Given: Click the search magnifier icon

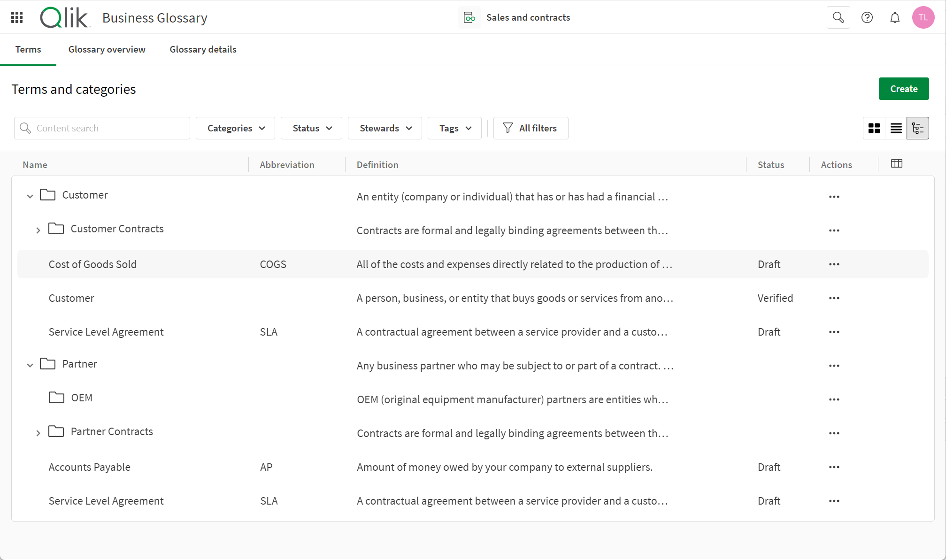Looking at the screenshot, I should pos(838,17).
